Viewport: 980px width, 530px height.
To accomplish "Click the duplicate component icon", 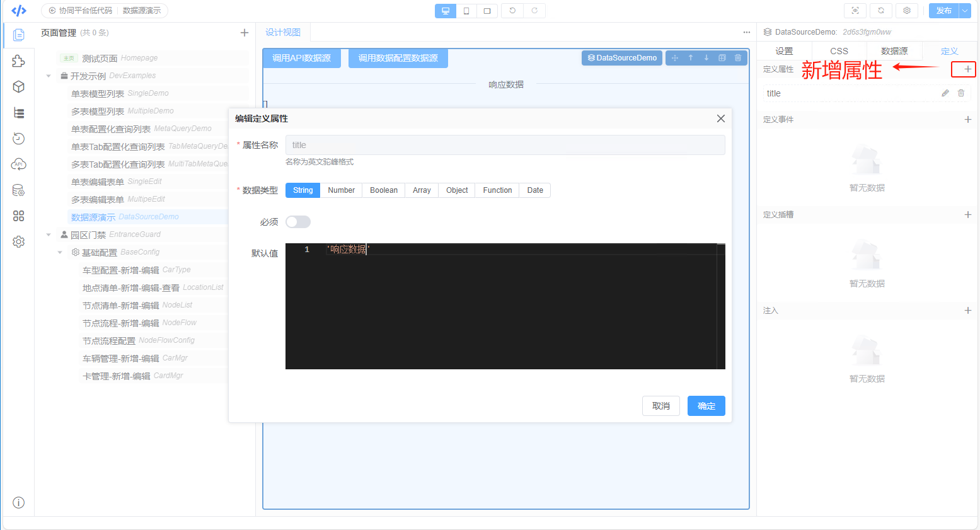I will coord(722,58).
